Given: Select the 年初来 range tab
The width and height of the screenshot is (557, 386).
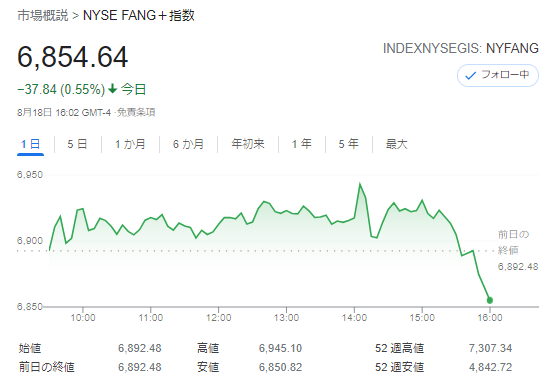Looking at the screenshot, I should pyautogui.click(x=248, y=144).
